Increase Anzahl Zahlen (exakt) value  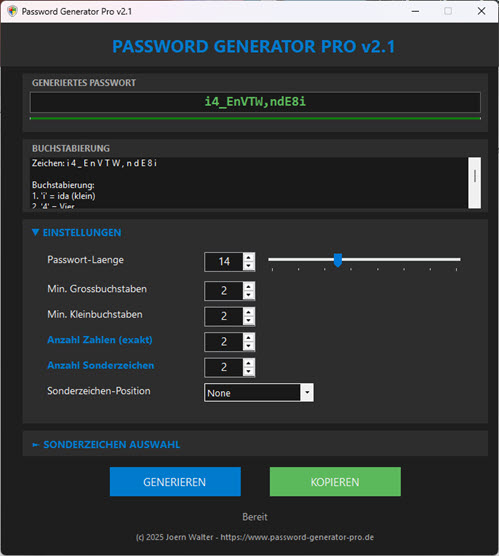click(249, 338)
